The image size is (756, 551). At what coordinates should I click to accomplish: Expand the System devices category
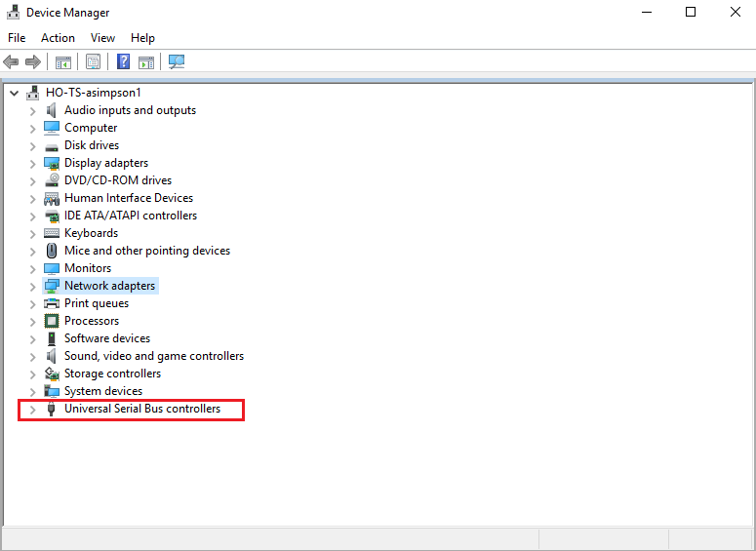click(x=32, y=392)
